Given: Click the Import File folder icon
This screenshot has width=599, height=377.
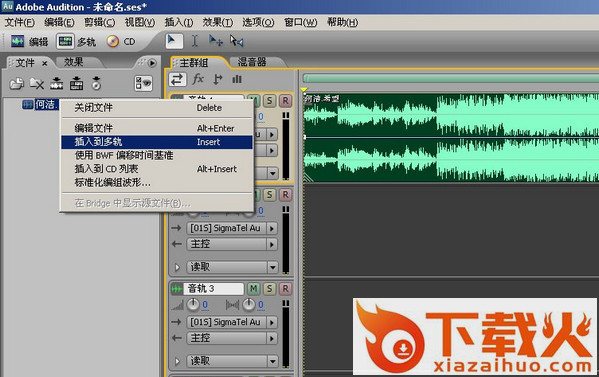Looking at the screenshot, I should [x=16, y=83].
